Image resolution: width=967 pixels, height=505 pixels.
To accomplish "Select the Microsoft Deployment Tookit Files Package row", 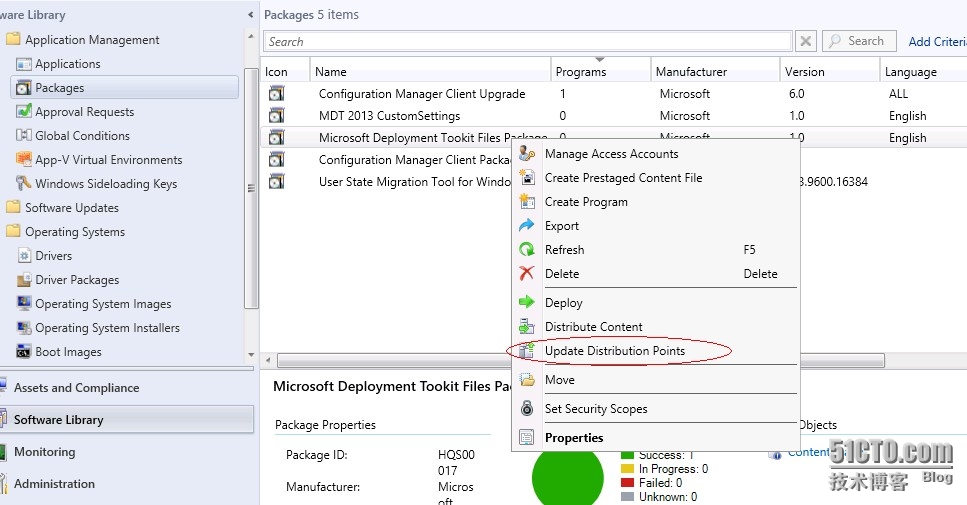I will [614, 137].
